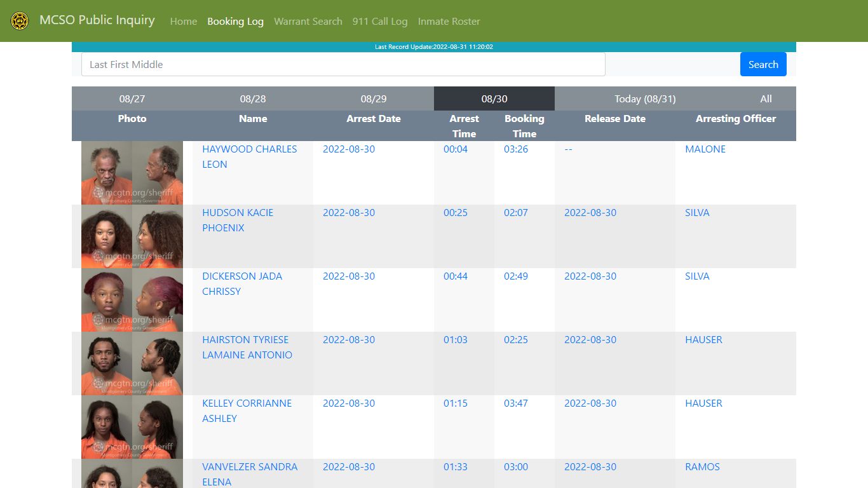This screenshot has width=868, height=488.
Task: Click the Booking Time column header
Action: click(x=524, y=126)
